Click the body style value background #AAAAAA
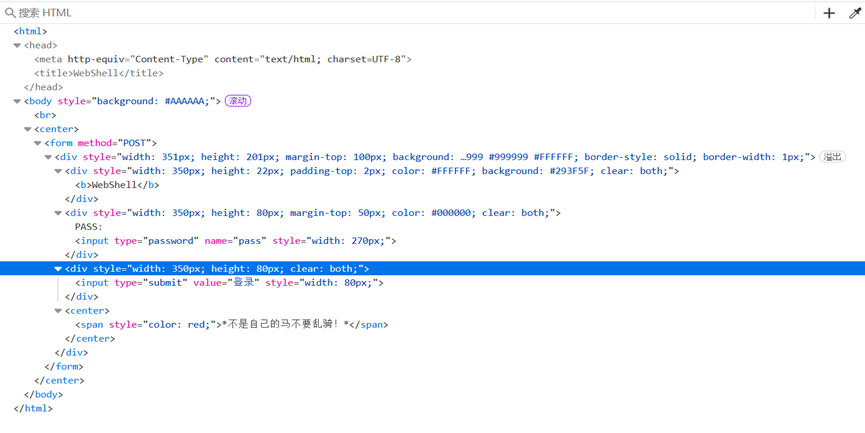Image resolution: width=865 pixels, height=433 pixels. click(x=153, y=101)
